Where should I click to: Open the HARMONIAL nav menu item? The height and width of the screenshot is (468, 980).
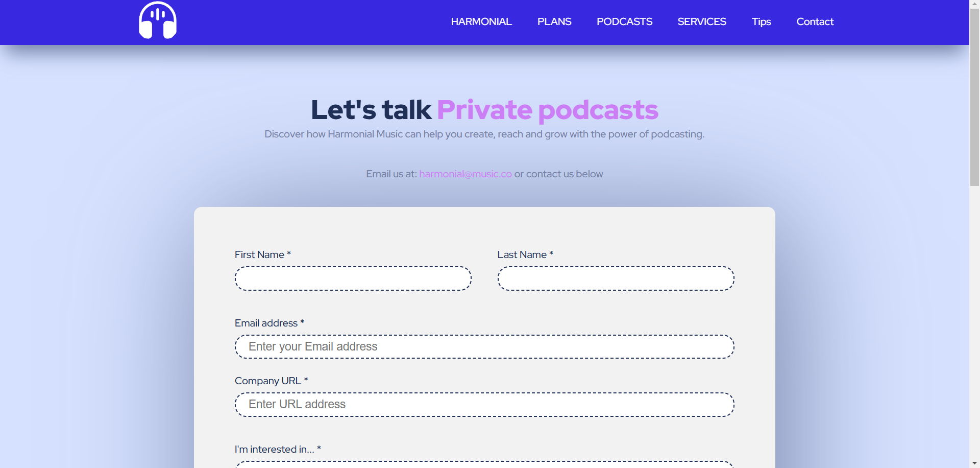click(481, 21)
